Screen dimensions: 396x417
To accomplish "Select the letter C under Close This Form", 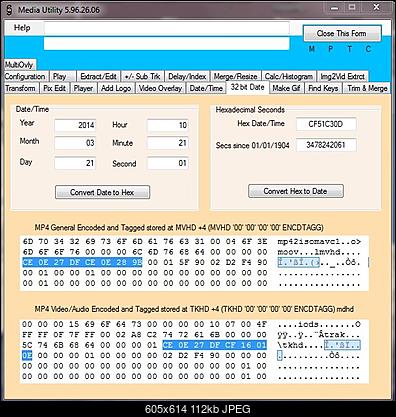I will [x=368, y=49].
